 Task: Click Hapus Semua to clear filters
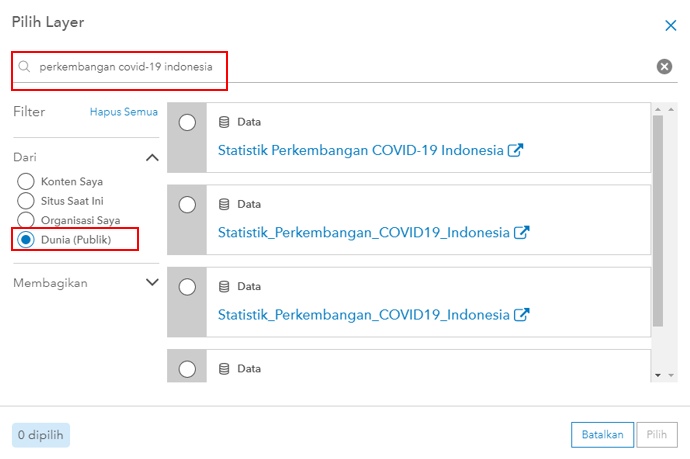coord(124,112)
